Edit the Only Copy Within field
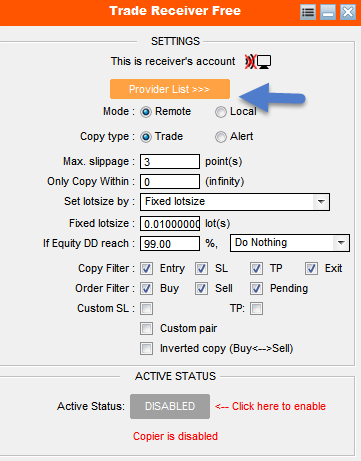 [x=170, y=182]
